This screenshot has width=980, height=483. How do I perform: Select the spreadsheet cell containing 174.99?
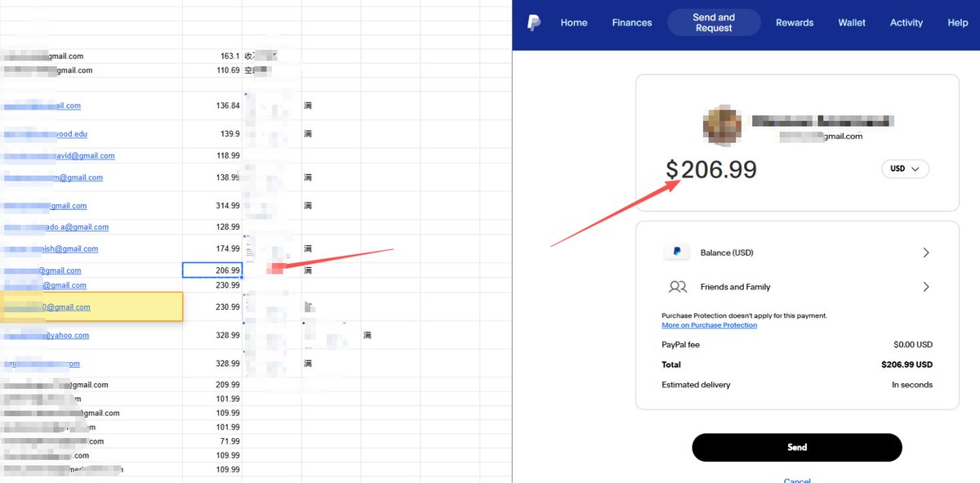point(212,248)
